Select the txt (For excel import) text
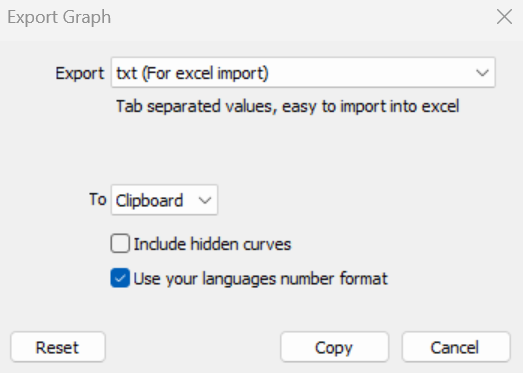 click(x=192, y=73)
